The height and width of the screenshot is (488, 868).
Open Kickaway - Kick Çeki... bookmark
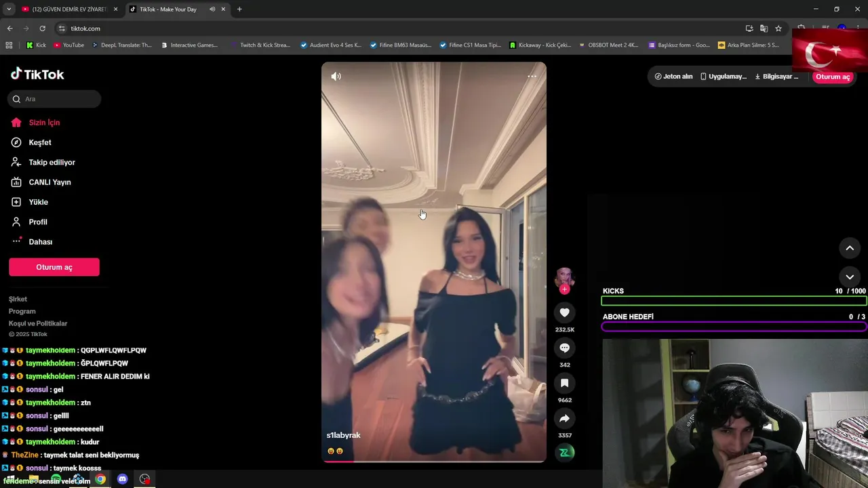[540, 45]
